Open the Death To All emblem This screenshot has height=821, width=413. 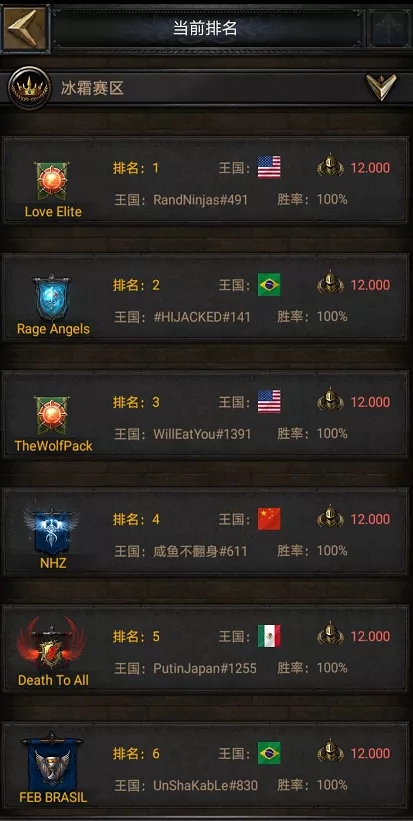click(51, 645)
